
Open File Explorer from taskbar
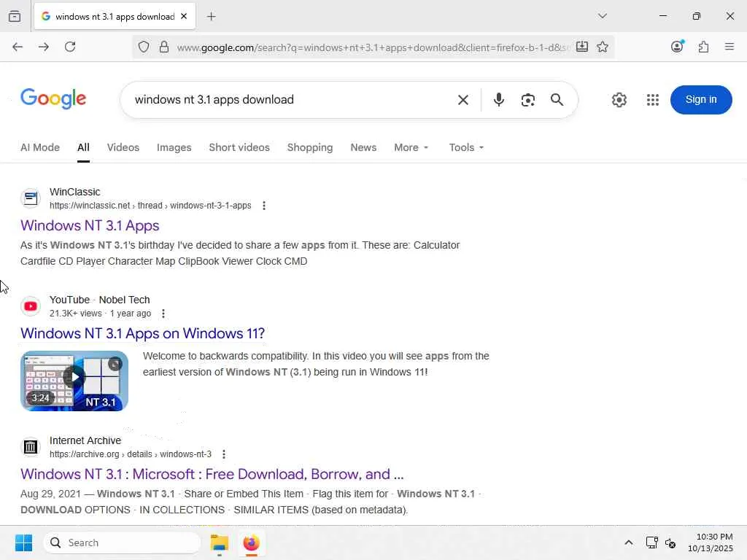(219, 542)
